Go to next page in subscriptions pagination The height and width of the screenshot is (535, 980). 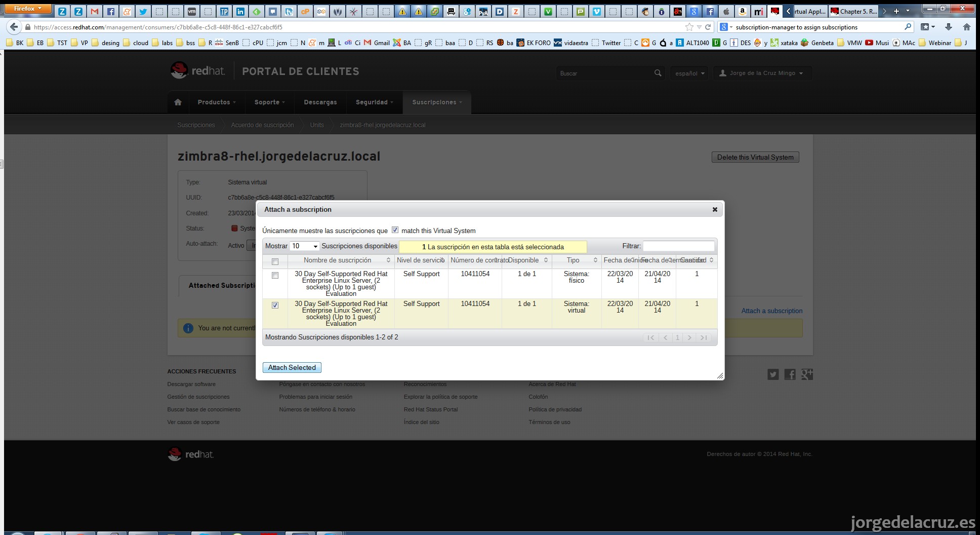click(689, 337)
